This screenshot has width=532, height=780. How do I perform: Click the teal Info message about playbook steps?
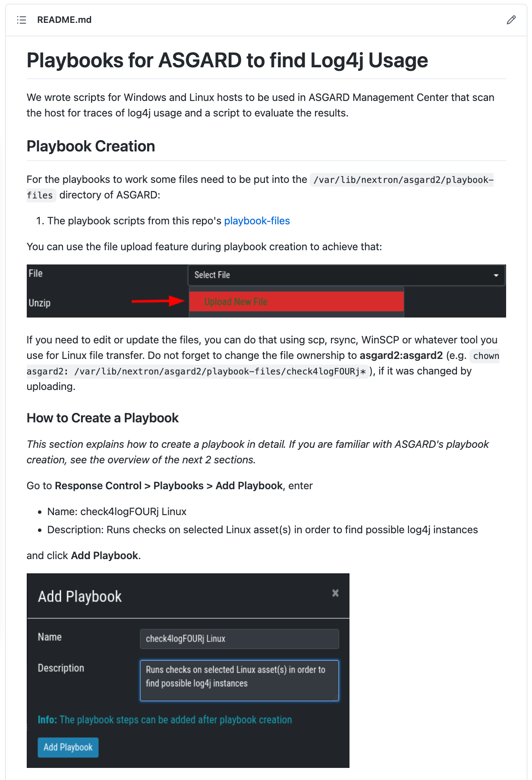pos(165,720)
